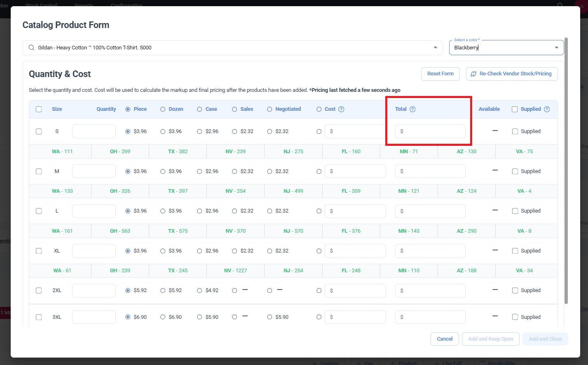The width and height of the screenshot is (588, 365).
Task: Click the help icon next to Total
Action: 412,109
